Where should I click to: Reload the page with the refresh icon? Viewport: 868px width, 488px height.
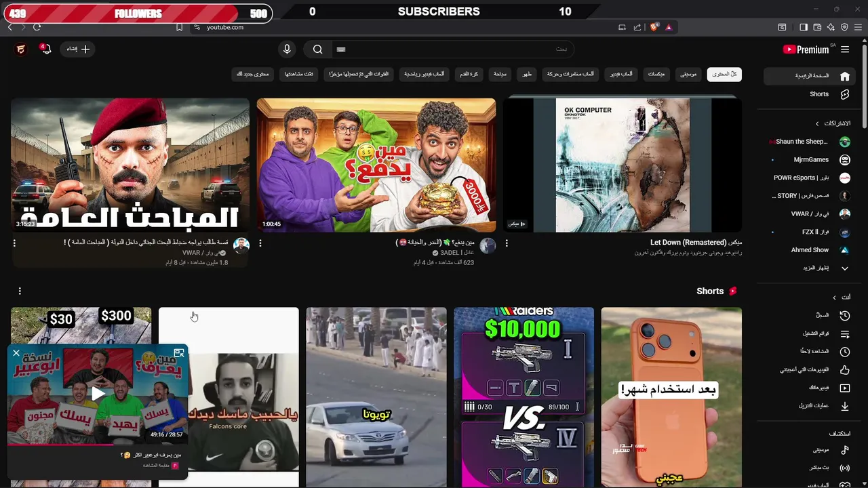tap(37, 27)
